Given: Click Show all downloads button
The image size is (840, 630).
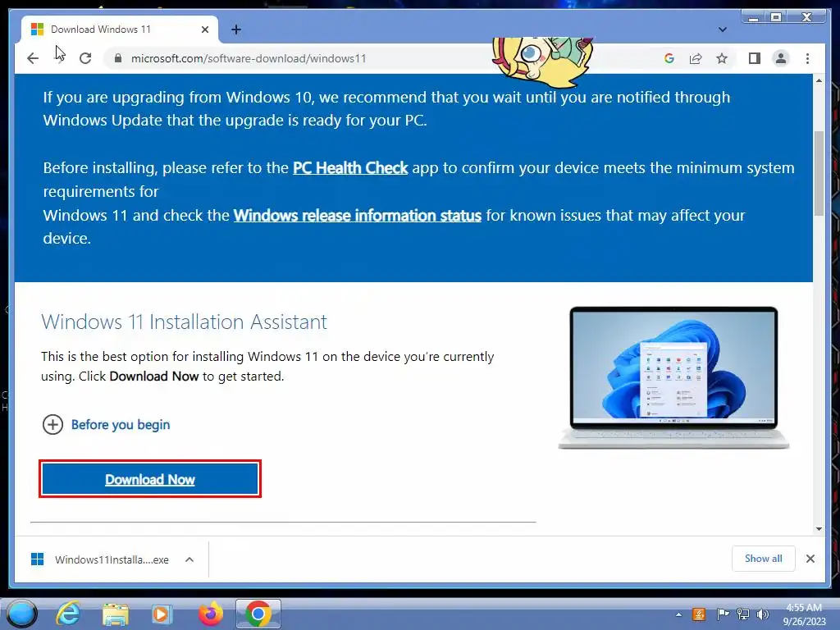Looking at the screenshot, I should point(764,559).
